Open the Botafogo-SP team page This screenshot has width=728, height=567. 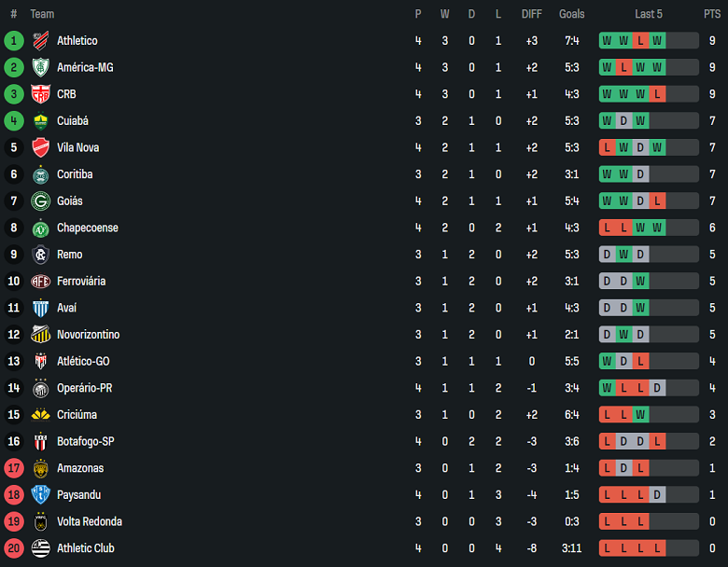tap(85, 442)
